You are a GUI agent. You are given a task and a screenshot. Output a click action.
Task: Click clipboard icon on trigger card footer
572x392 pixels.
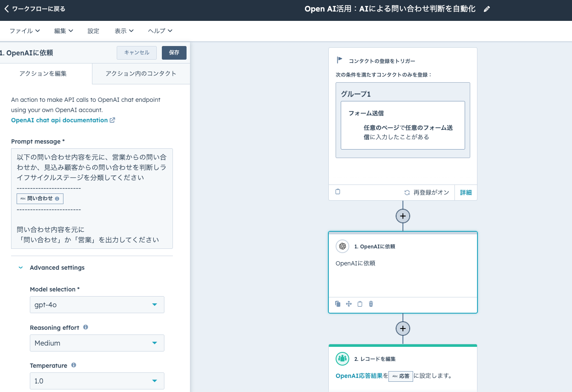338,192
